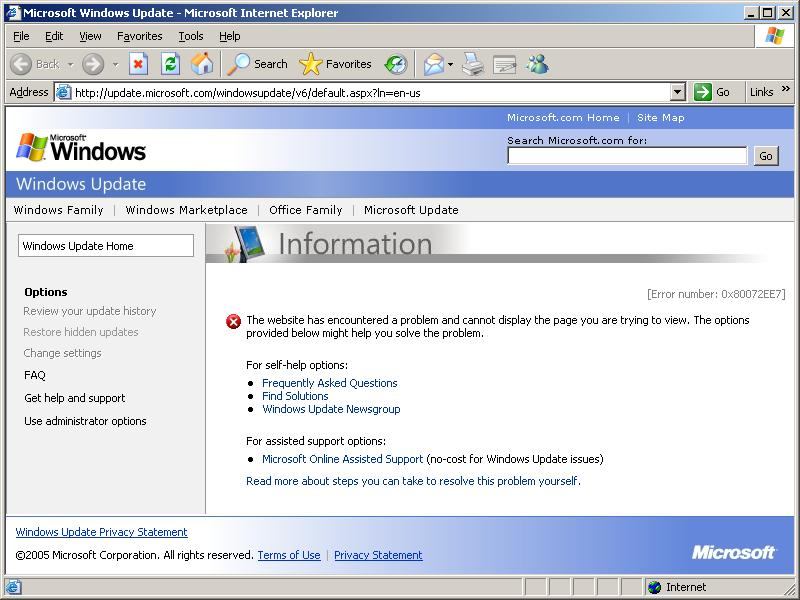The height and width of the screenshot is (600, 800).
Task: Click Windows Update Home box
Action: click(106, 246)
